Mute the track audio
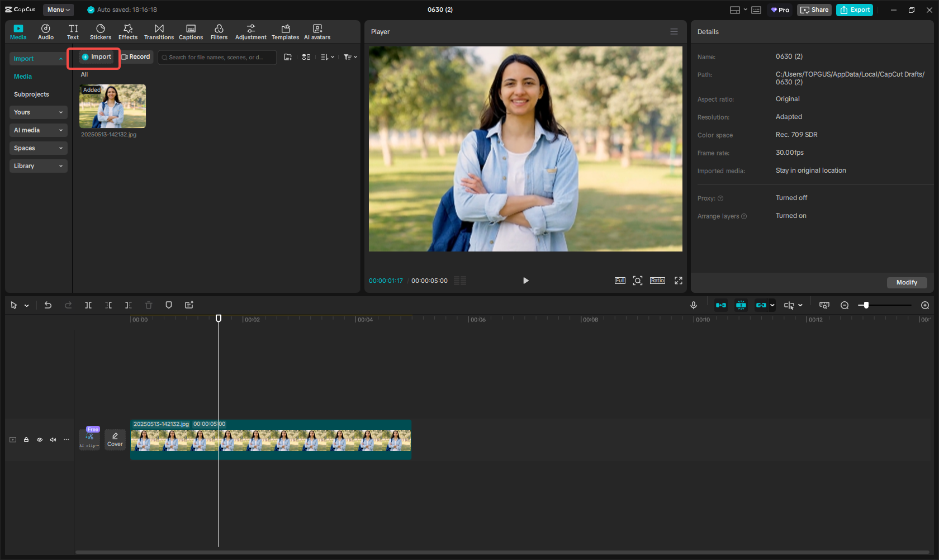This screenshot has height=560, width=939. (53, 440)
